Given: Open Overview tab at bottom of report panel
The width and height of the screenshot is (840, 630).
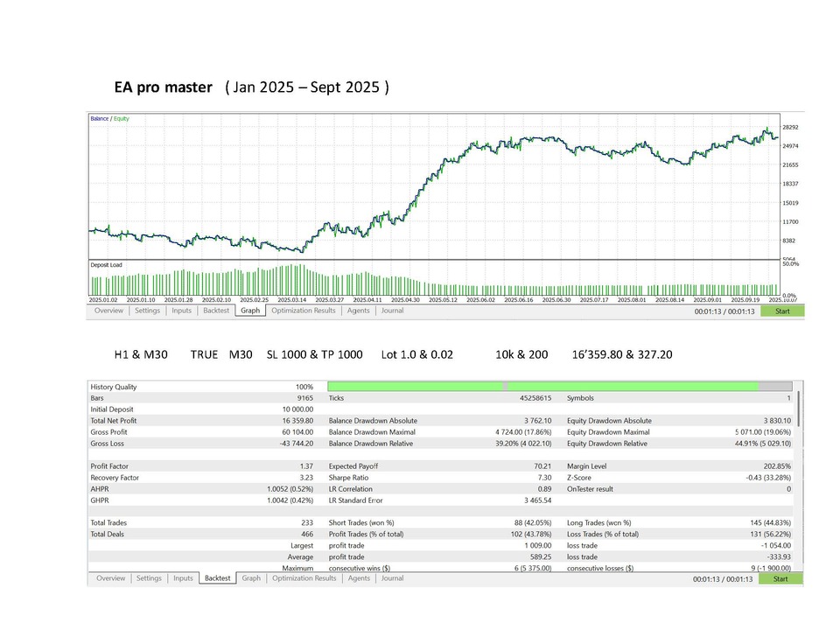Looking at the screenshot, I should [x=110, y=578].
